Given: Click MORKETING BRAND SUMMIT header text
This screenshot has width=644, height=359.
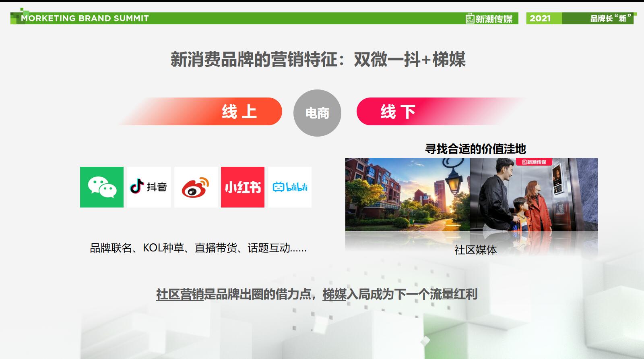Looking at the screenshot, I should click(85, 18).
